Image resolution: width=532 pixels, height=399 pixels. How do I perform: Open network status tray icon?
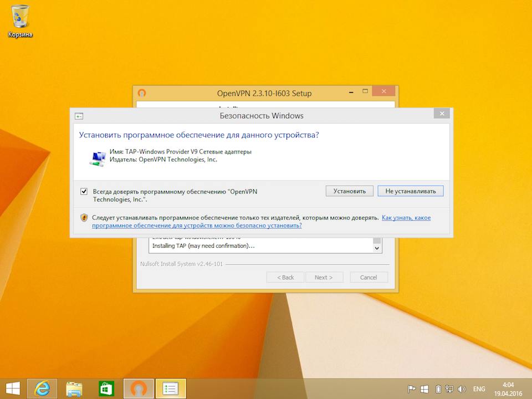pos(449,389)
